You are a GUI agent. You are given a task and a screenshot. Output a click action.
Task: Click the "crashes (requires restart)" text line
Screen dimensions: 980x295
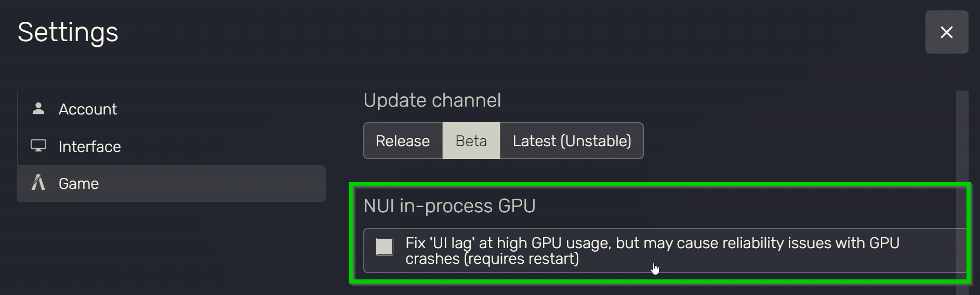click(492, 259)
